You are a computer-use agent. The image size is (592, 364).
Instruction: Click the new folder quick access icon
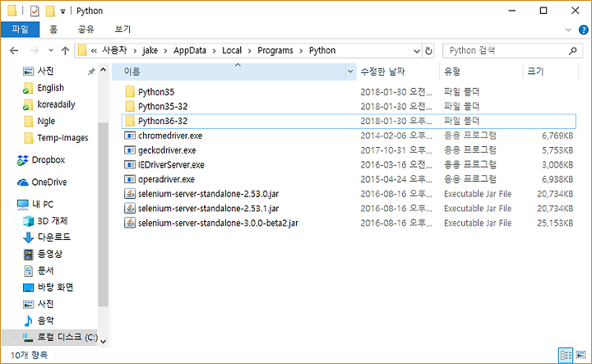click(x=50, y=11)
